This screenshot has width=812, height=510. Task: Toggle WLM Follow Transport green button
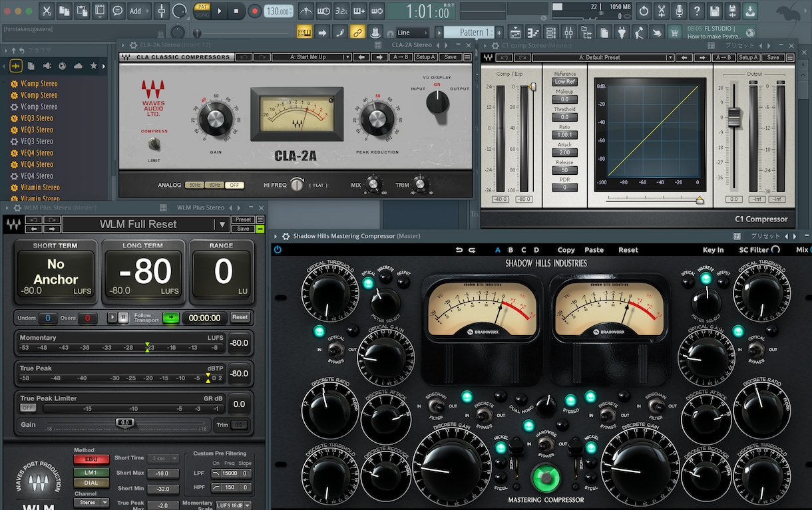(x=170, y=318)
